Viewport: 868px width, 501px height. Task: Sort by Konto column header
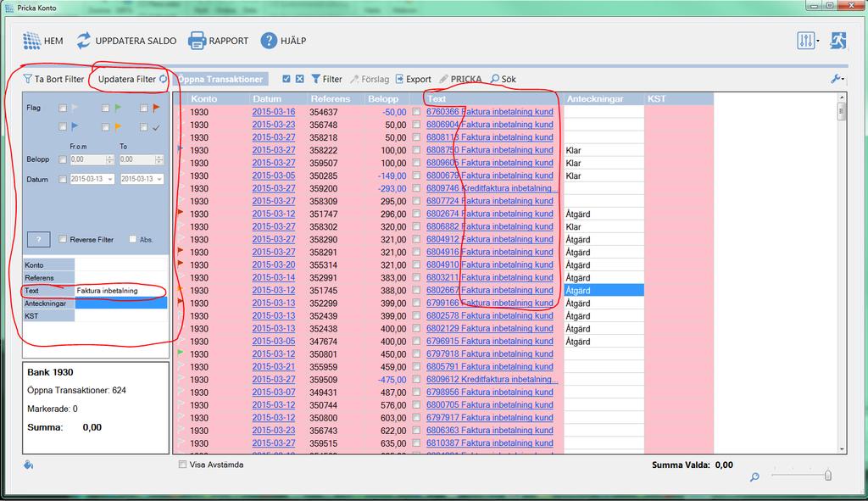pyautogui.click(x=218, y=99)
